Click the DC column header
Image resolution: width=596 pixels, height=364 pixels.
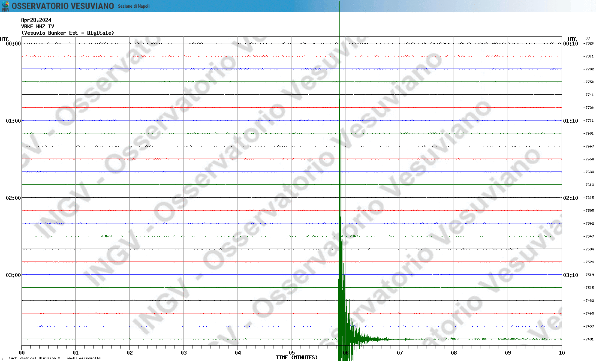point(587,38)
